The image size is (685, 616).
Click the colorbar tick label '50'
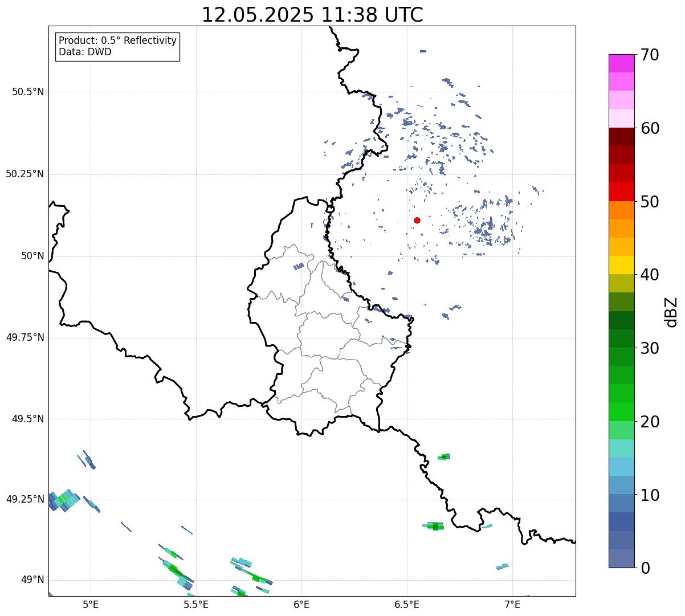[650, 202]
